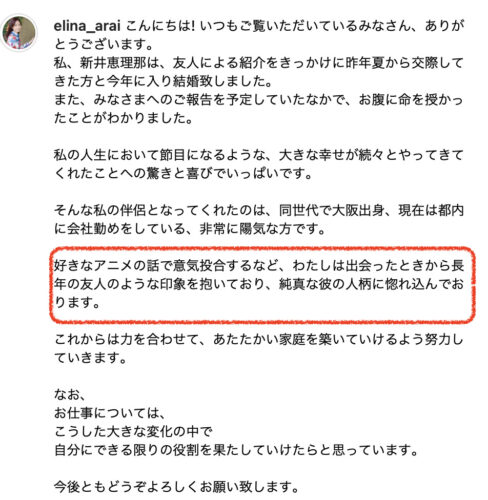Click the line ending 結婚致しました。
This screenshot has height=500, width=488.
[163, 81]
